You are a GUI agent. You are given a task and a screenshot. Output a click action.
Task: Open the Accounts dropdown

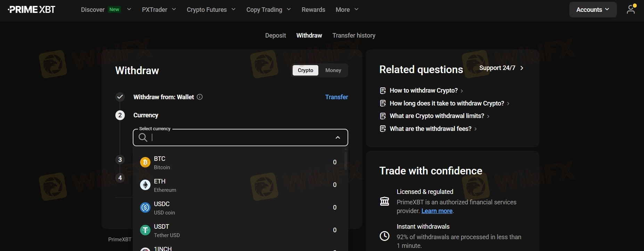point(593,9)
